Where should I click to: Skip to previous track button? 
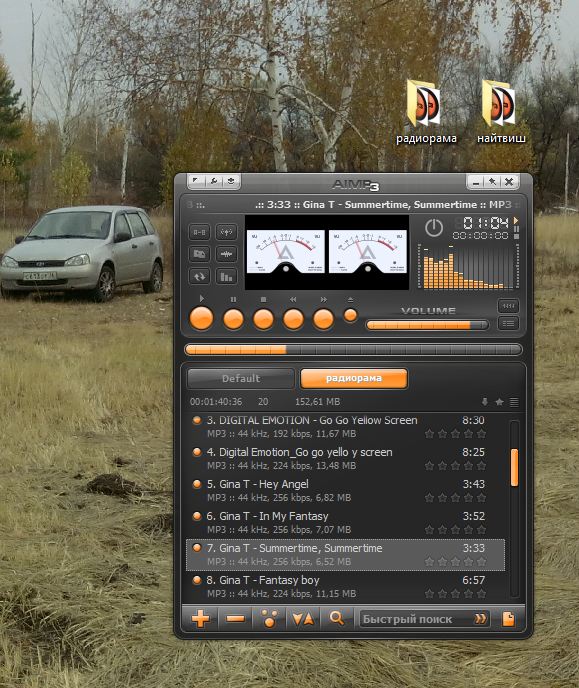pyautogui.click(x=293, y=319)
